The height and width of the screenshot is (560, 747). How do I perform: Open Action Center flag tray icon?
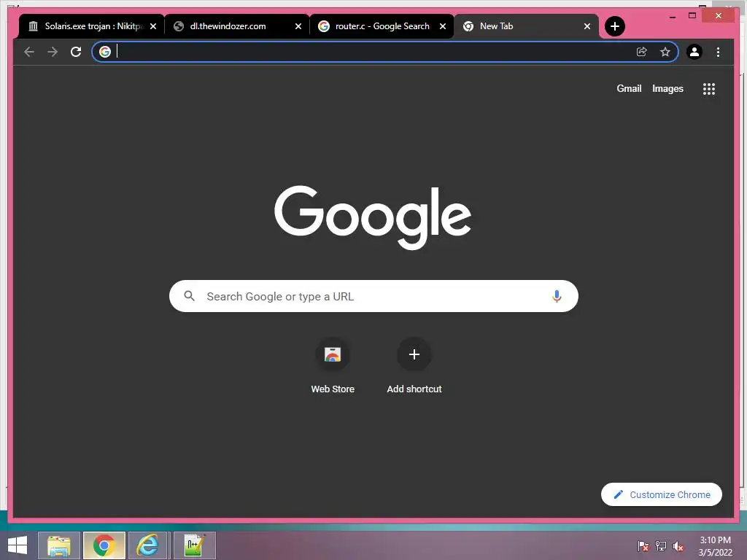coord(643,546)
